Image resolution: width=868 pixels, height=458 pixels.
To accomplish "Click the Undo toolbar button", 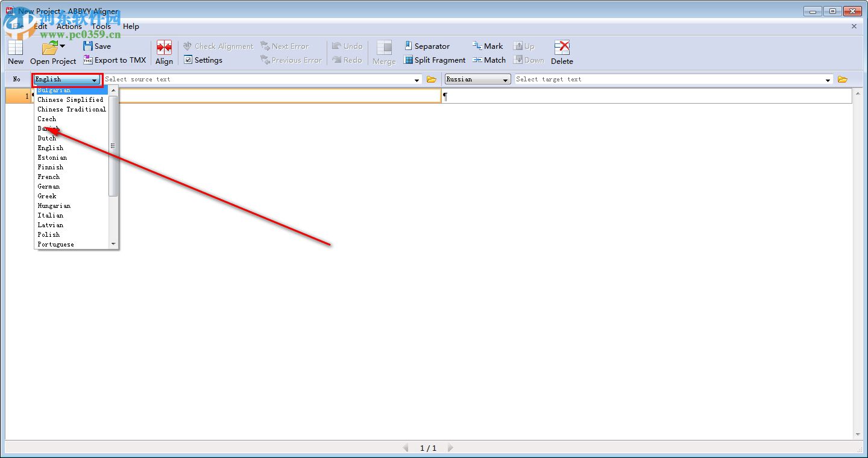I will [347, 46].
